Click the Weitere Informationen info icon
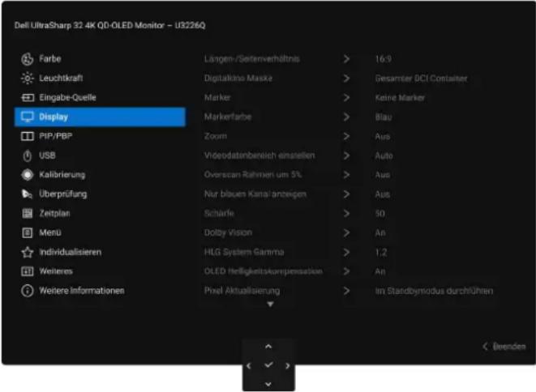Image resolution: width=536 pixels, height=392 pixels. [28, 291]
